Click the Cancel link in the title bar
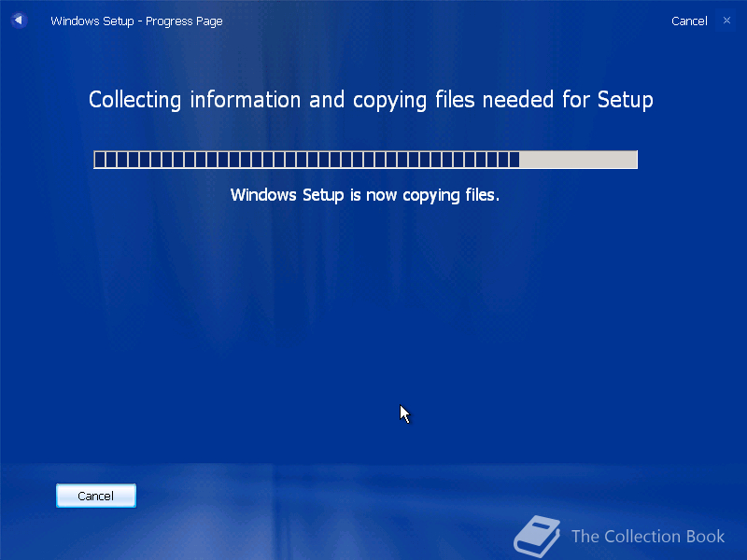Screen dimensions: 747x560 (689, 21)
